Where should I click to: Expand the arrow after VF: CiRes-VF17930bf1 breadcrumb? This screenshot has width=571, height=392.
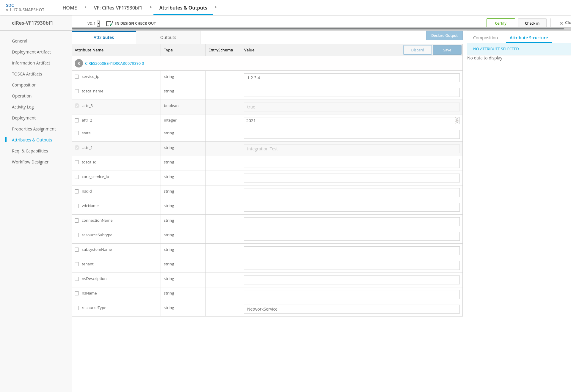coord(151,7)
